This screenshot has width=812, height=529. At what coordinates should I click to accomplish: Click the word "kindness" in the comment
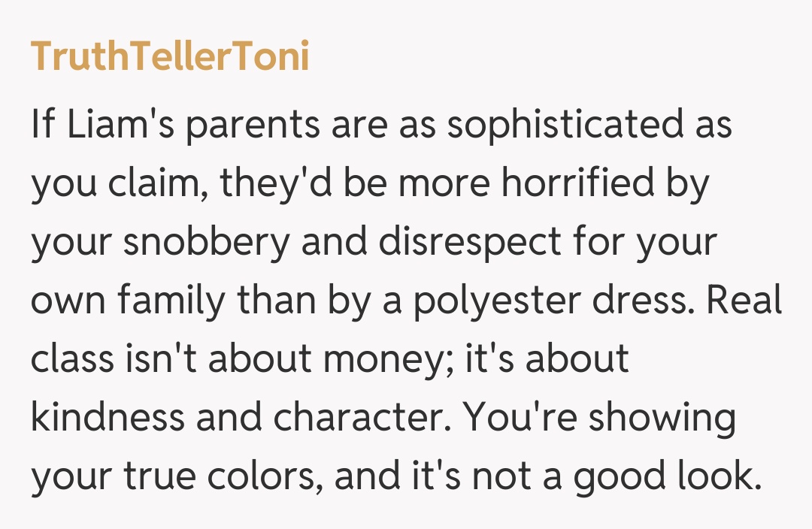pyautogui.click(x=107, y=418)
